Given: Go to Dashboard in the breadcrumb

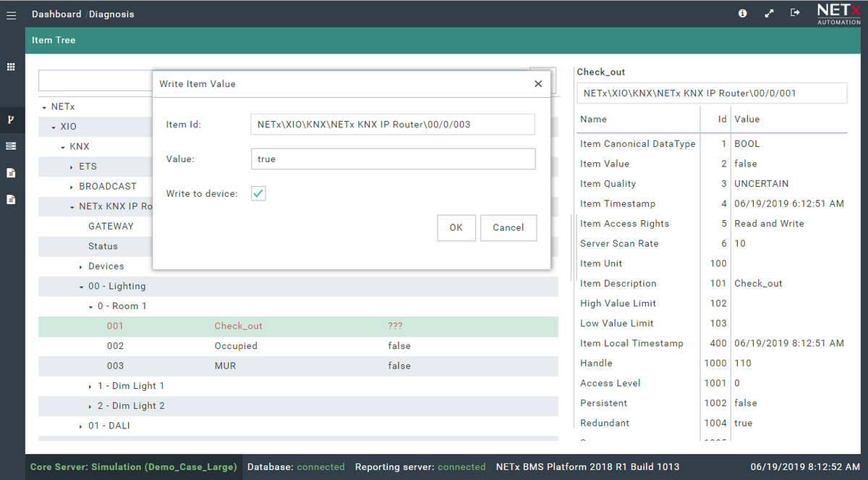Looking at the screenshot, I should (x=56, y=14).
